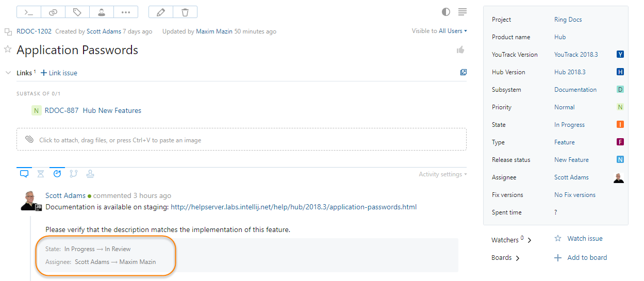Viewport: 644px width, 281px height.
Task: Switch to the comments activity tab
Action: [24, 174]
